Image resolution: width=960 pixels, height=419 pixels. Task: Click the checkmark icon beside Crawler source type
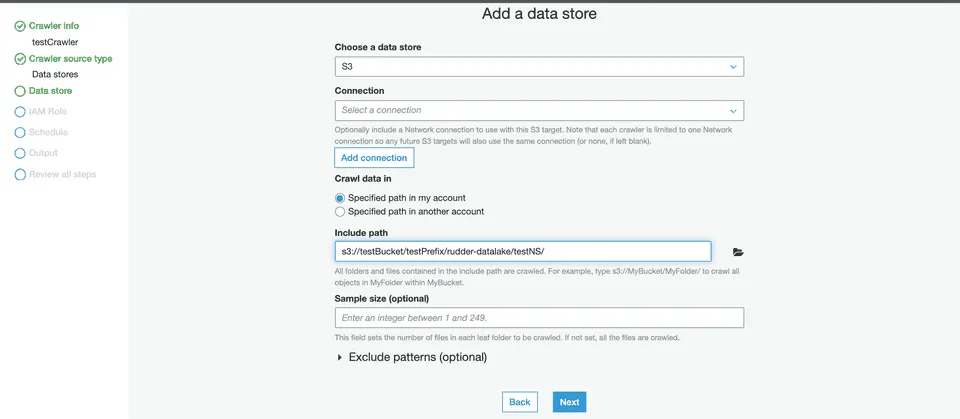pyautogui.click(x=20, y=59)
